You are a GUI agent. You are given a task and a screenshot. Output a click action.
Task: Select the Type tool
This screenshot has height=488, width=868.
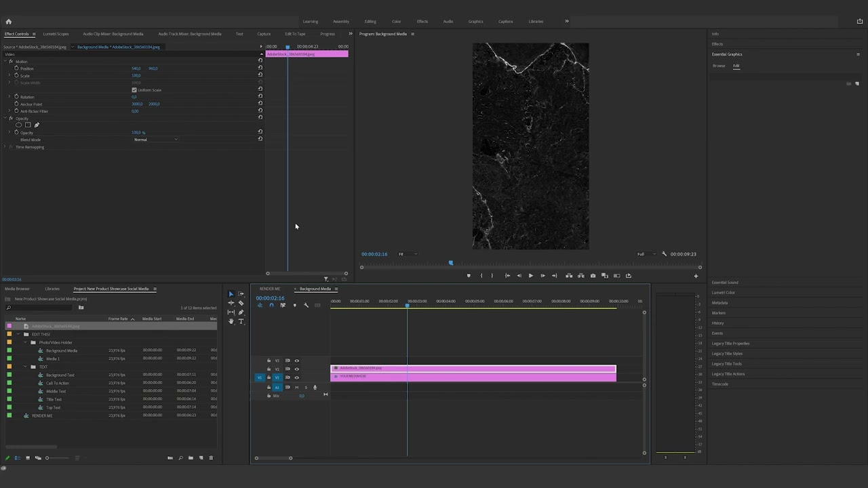pyautogui.click(x=241, y=321)
